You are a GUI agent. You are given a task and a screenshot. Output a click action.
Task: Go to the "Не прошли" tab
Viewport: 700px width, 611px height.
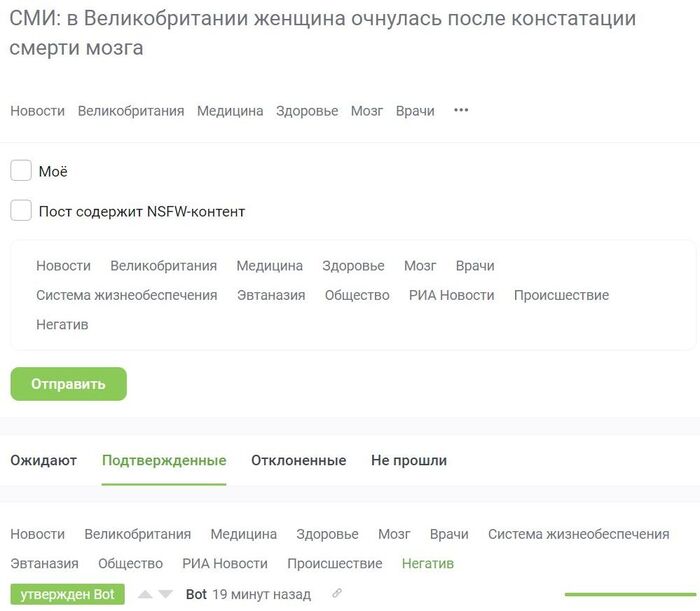tap(408, 461)
